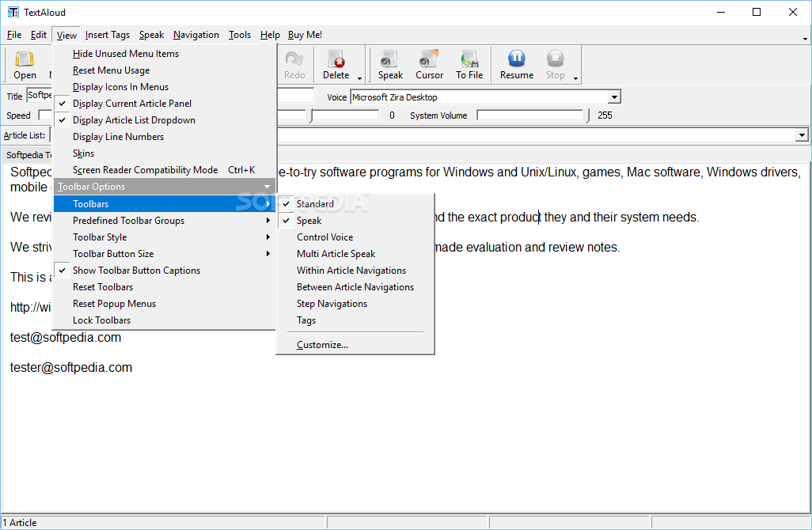
Task: Open the speak toolbar overflow arrow after Stop
Action: click(x=575, y=78)
